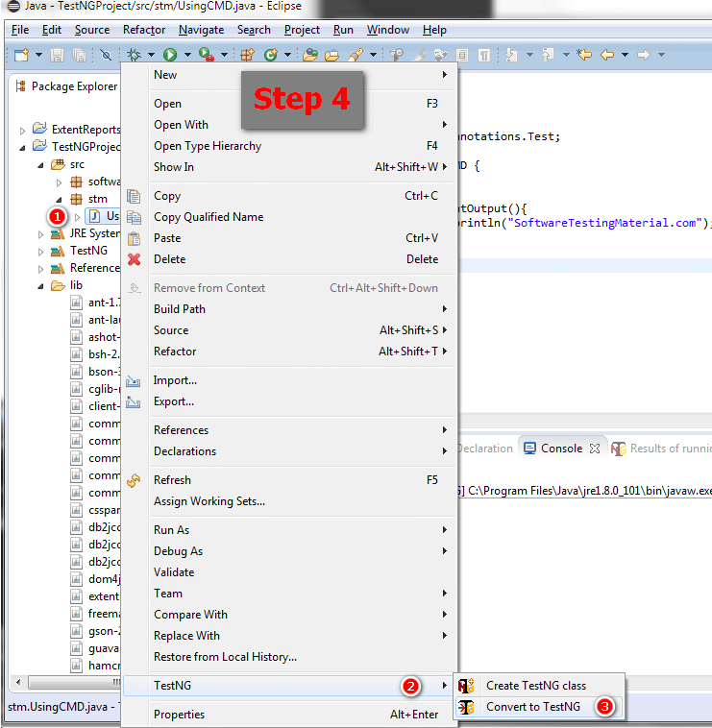712x728 pixels.
Task: Open the Source menu in menu bar
Action: (92, 30)
